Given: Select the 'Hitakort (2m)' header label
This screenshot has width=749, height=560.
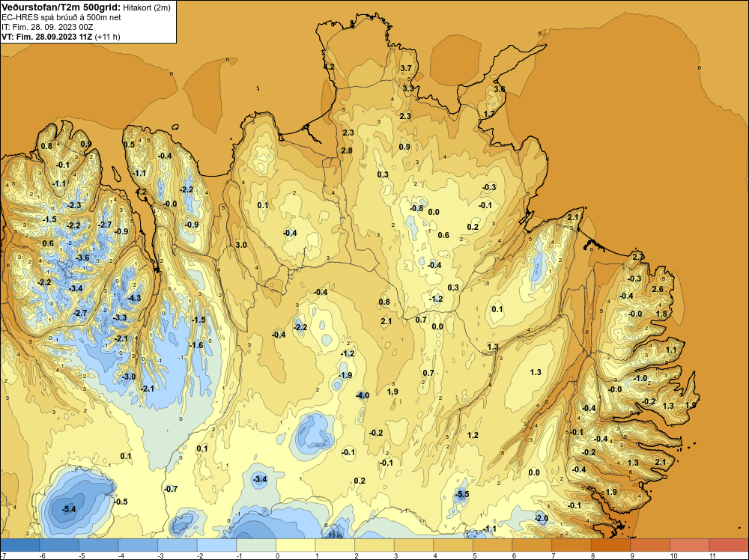Looking at the screenshot, I should pos(146,7).
